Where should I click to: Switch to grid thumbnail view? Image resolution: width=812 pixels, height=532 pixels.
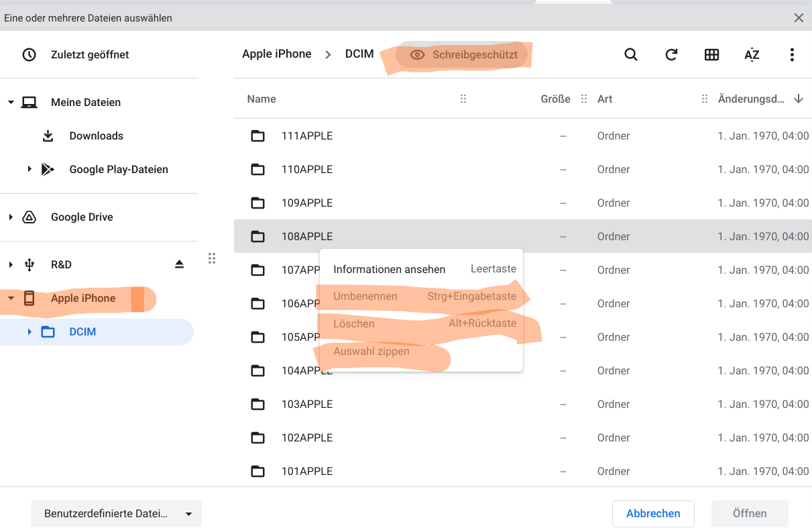coord(711,55)
